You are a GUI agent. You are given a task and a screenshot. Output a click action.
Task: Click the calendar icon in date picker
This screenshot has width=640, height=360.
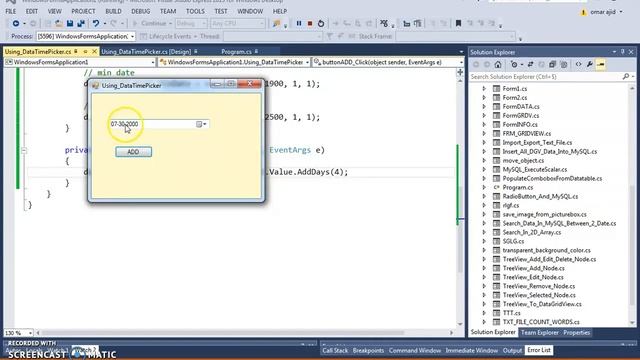[199, 124]
